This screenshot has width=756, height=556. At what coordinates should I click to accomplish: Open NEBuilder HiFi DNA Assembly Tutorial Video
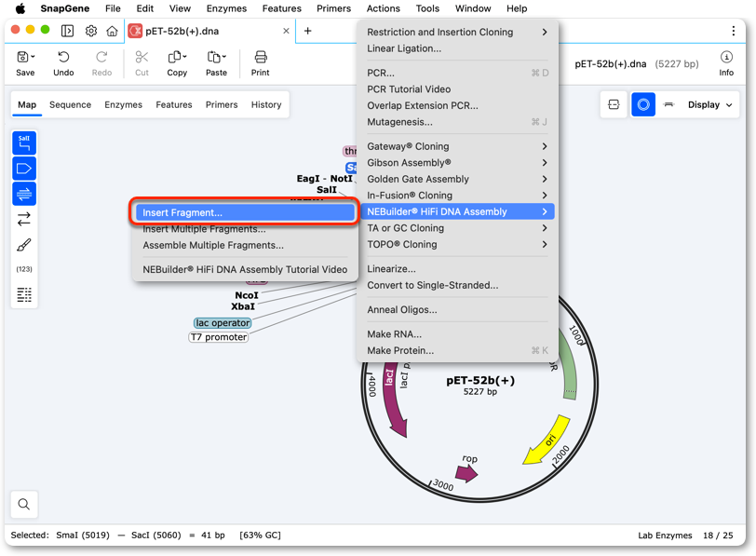pos(245,269)
